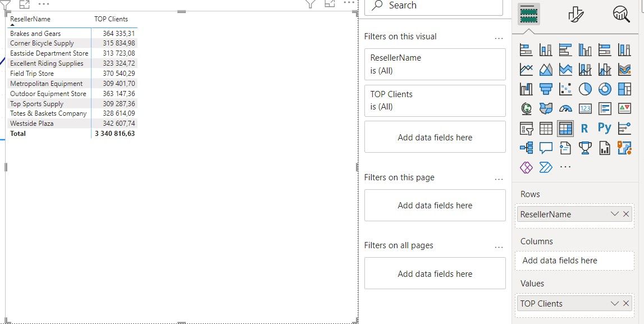Image resolution: width=644 pixels, height=324 pixels.
Task: Select the Brakes and Gears row label
Action: click(x=35, y=34)
